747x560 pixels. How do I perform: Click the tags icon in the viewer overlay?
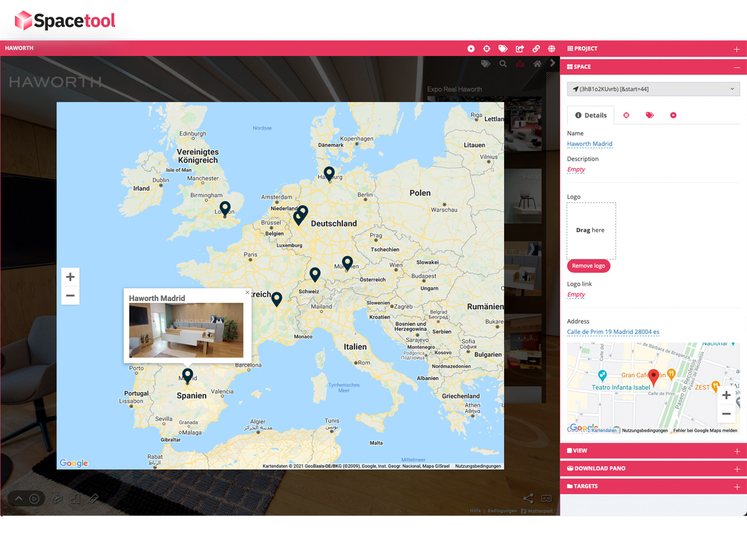486,63
